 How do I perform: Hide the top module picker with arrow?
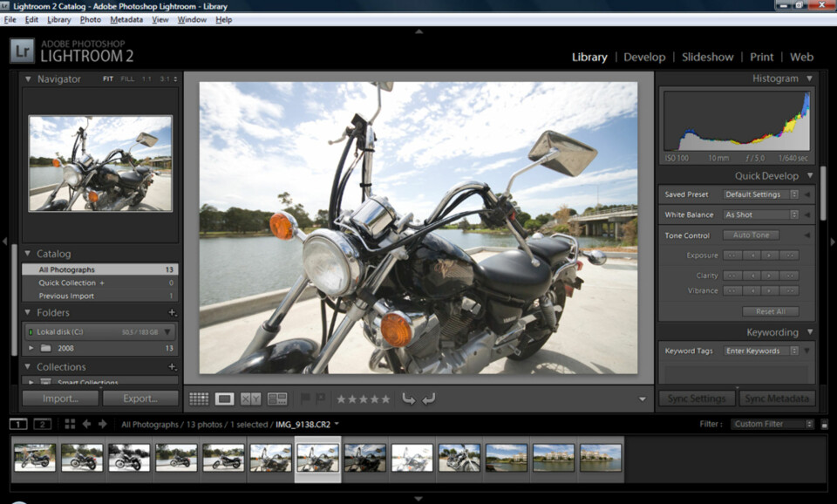pyautogui.click(x=419, y=31)
